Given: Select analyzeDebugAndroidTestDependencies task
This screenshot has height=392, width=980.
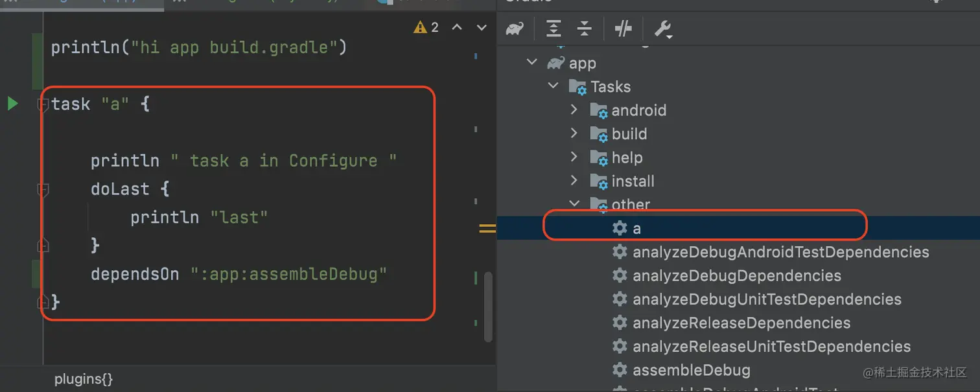Looking at the screenshot, I should point(780,252).
